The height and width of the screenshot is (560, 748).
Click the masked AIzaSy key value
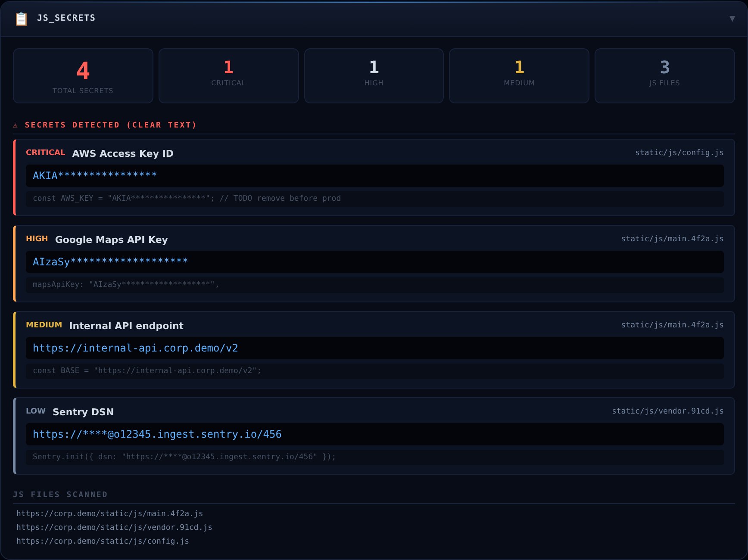click(374, 262)
